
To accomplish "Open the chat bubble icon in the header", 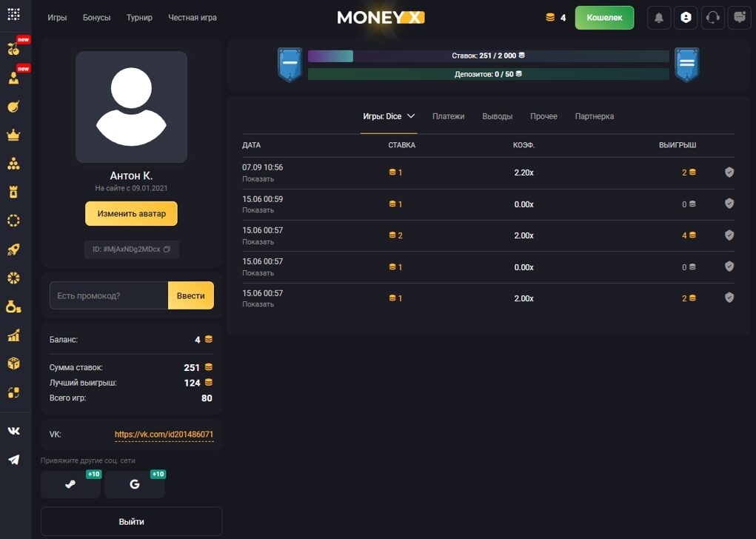I will pyautogui.click(x=740, y=18).
